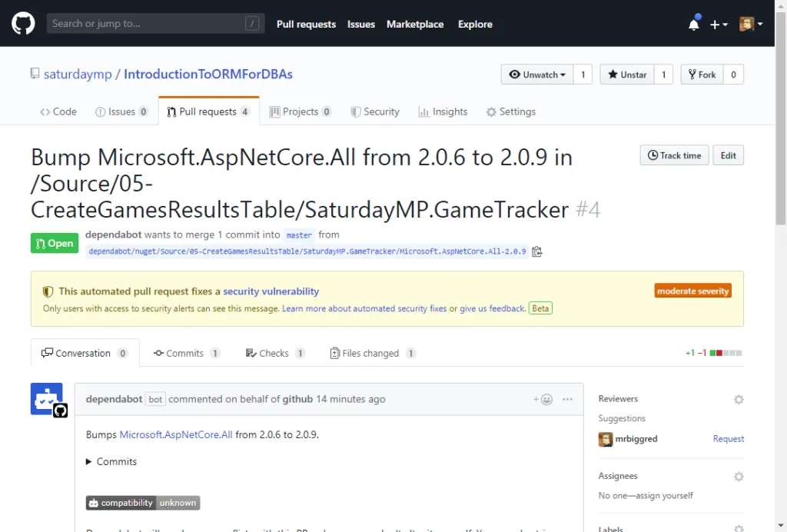Open Pull requests in top navigation
The height and width of the screenshot is (532, 787).
tap(306, 24)
